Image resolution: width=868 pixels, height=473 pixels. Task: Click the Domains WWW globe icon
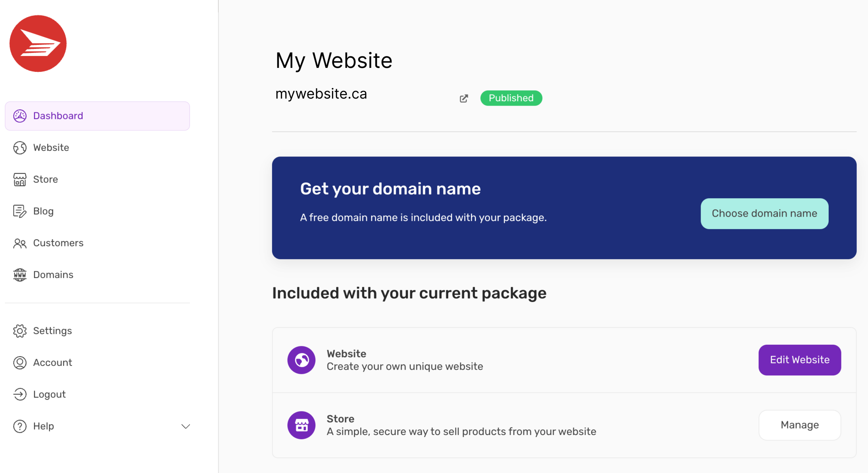click(x=20, y=274)
